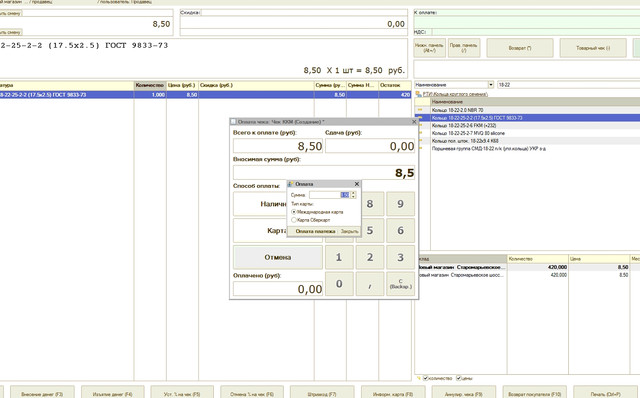The height and width of the screenshot is (398, 640).
Task: Click the Прав. панель button
Action: tap(464, 48)
